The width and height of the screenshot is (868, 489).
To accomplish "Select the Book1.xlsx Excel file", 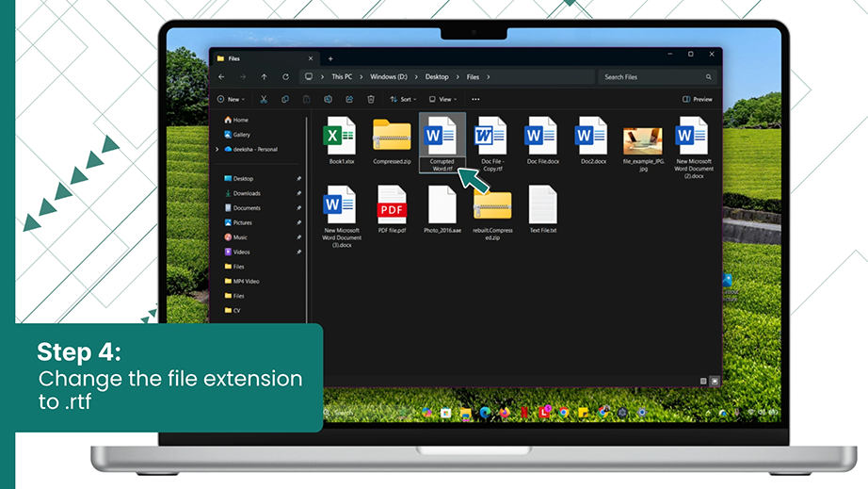I will point(342,140).
